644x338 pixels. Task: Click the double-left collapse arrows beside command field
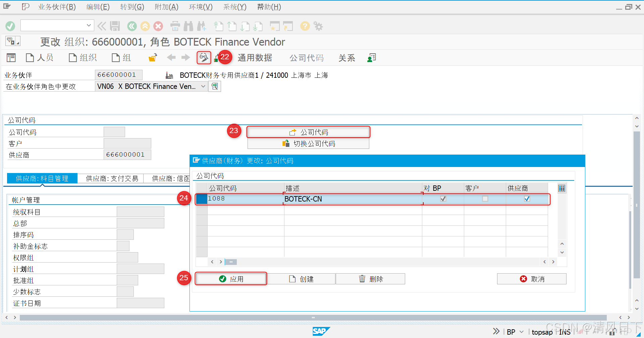[x=102, y=26]
